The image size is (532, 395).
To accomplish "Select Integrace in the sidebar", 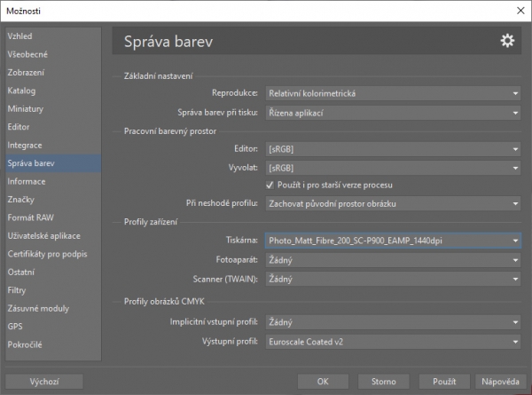I will pos(53,145).
